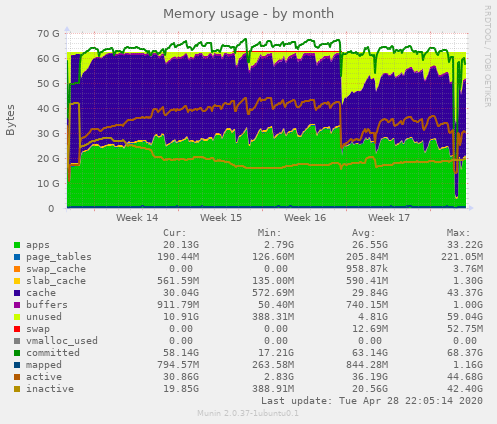Click the vmalloc_used gray legend swatch

17,341
